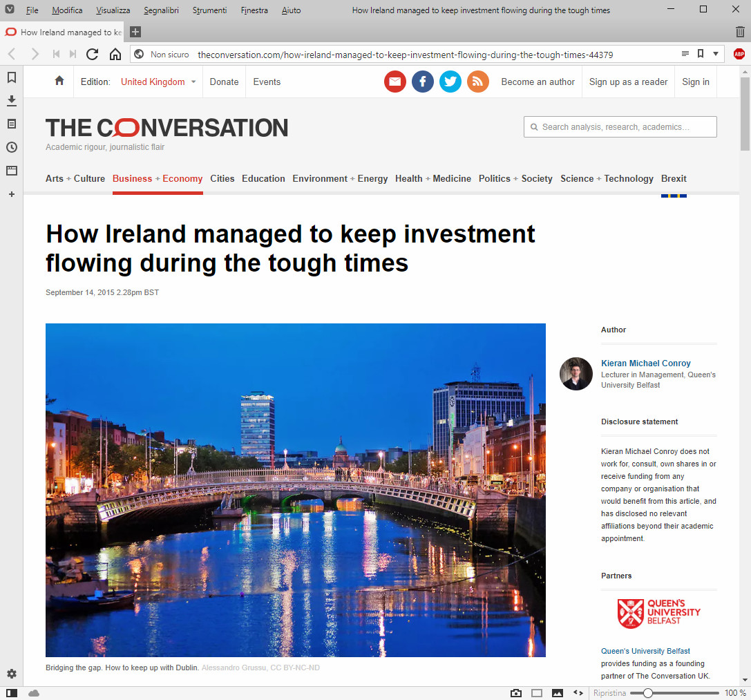Bookmark this page from the address bar
The image size is (751, 700).
coord(701,54)
